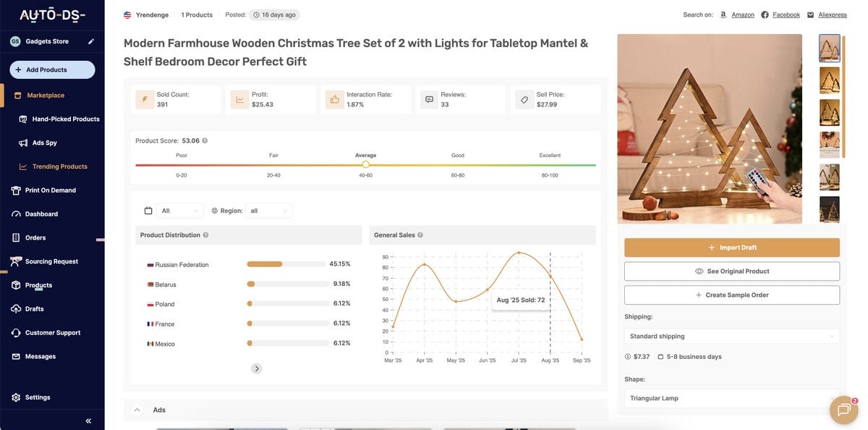Screen dimensions: 868x430
Task: Select the second product image thumbnail
Action: coord(829,80)
